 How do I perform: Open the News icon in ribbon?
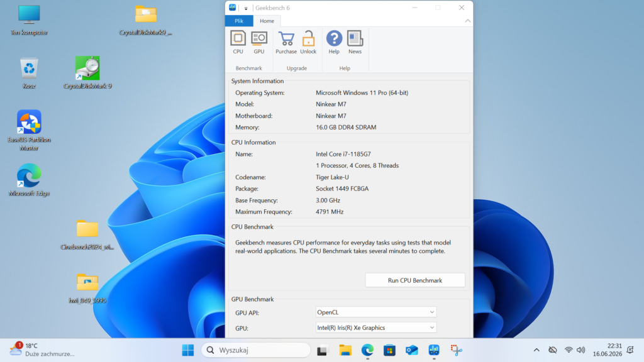(355, 42)
